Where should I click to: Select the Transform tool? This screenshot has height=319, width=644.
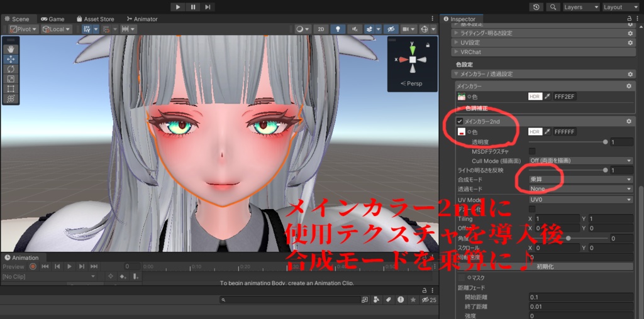(x=11, y=99)
